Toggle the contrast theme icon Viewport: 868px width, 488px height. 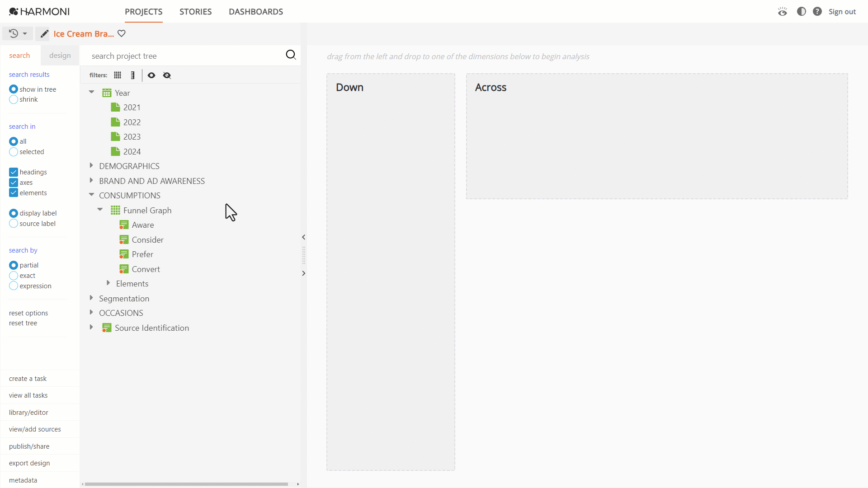pyautogui.click(x=801, y=11)
